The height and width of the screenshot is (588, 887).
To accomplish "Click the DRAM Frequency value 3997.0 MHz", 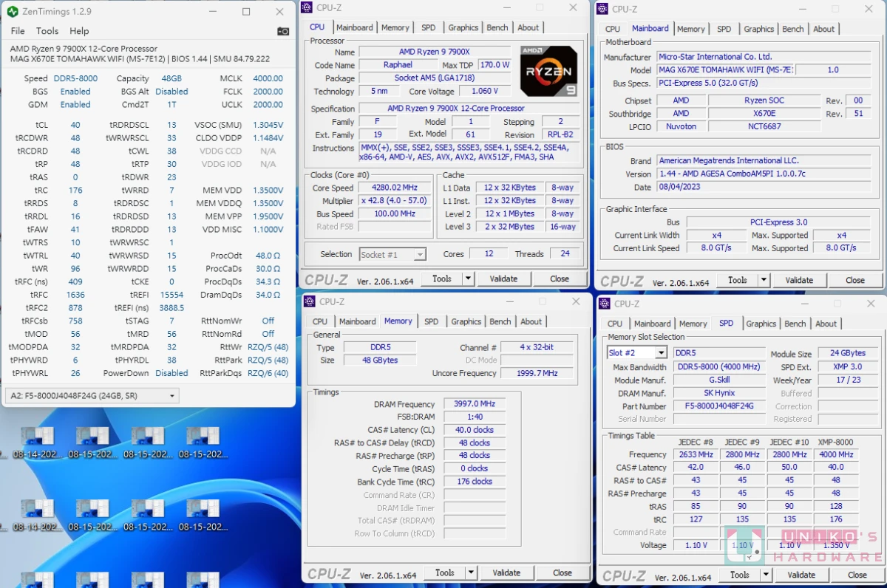I will (475, 404).
